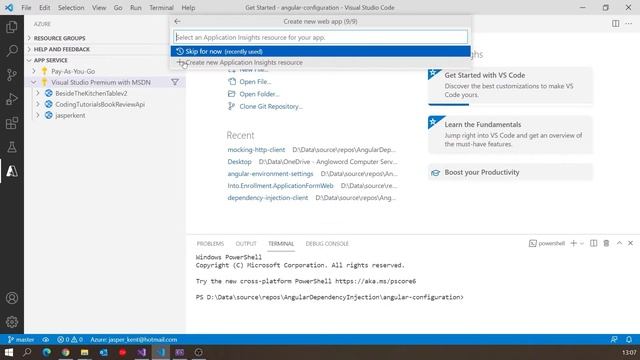
Task: Open the Extensions view
Action: (12, 123)
